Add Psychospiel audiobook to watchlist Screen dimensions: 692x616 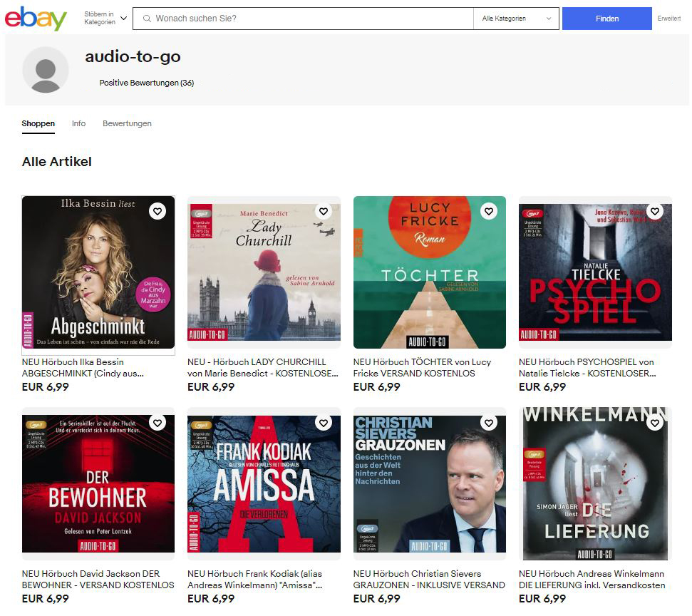(655, 211)
